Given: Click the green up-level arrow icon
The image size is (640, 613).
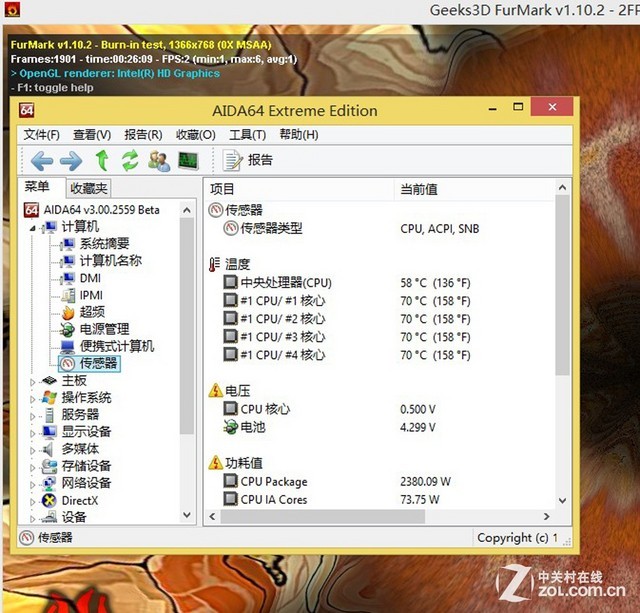Looking at the screenshot, I should [x=102, y=160].
